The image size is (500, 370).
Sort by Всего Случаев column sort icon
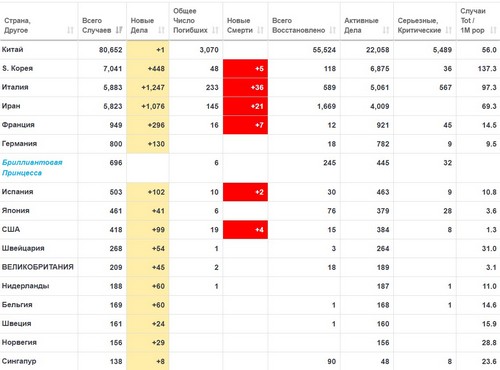(x=119, y=30)
